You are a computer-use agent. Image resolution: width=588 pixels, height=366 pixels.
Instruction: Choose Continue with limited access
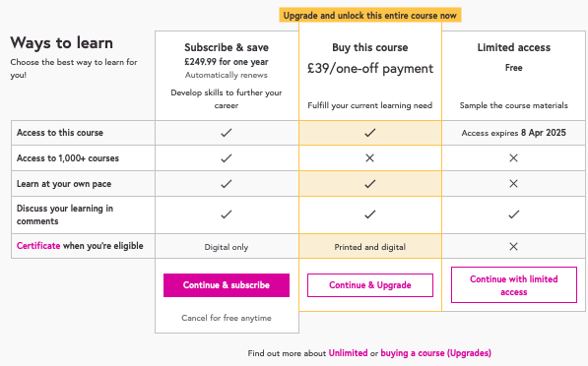click(514, 285)
